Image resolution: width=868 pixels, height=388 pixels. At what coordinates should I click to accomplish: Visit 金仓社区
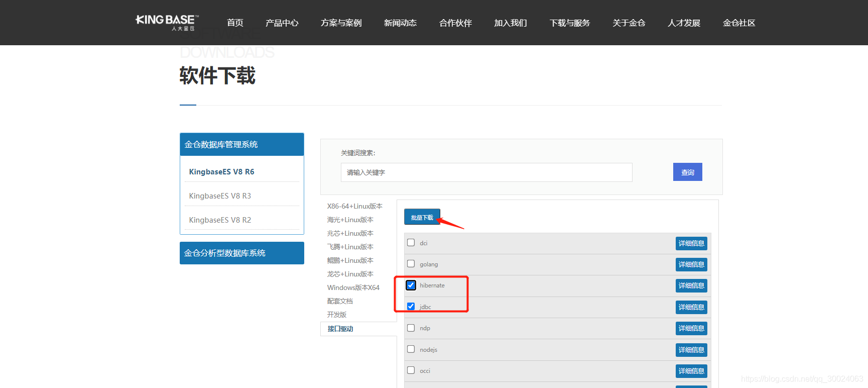(739, 23)
